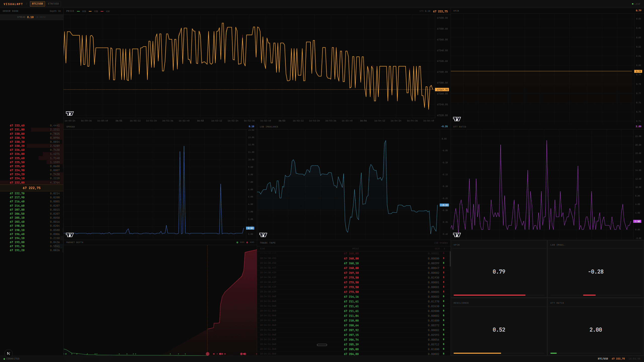Click TradingView logo on VPIN chart
Screen dimensions: 644x362
[x=457, y=119]
